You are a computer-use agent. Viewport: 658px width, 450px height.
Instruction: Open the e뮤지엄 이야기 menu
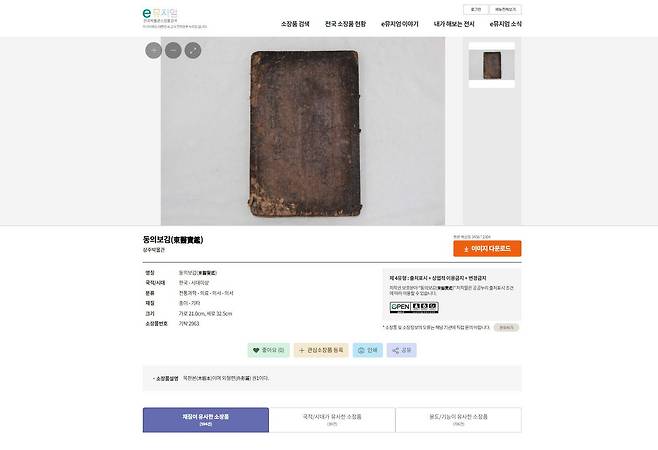[400, 24]
